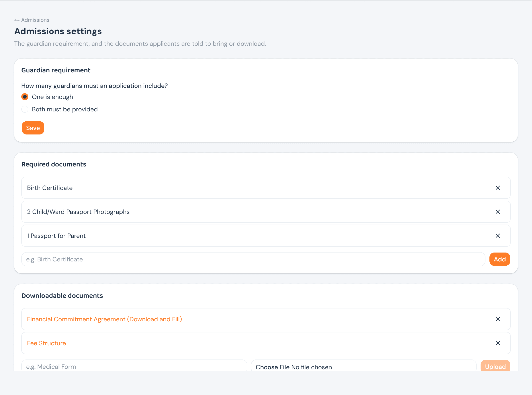Remove "1 Passport for Parent" entry
This screenshot has height=395, width=532.
498,236
